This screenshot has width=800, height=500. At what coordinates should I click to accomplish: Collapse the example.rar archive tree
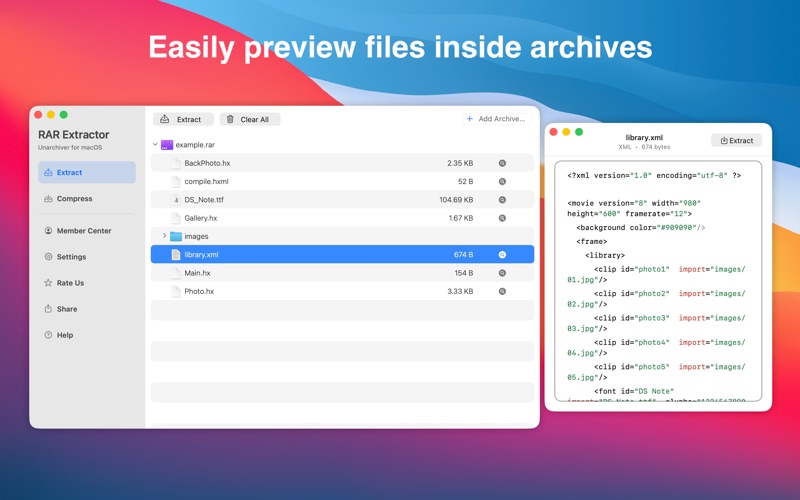click(155, 144)
